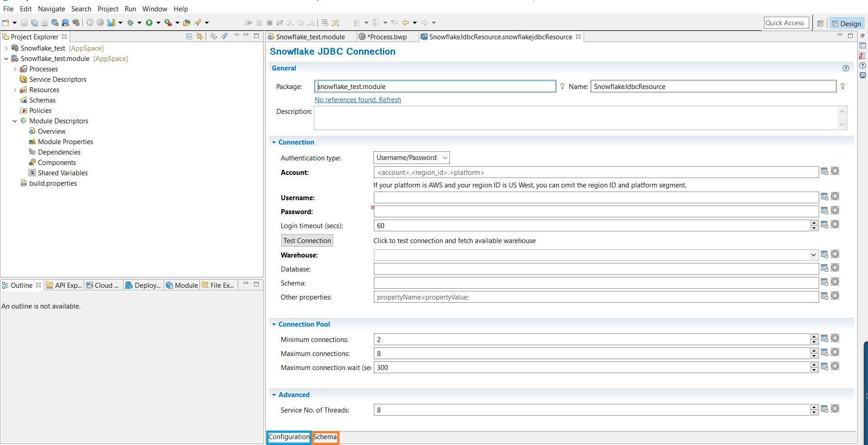Open the Navigate menu

coord(51,9)
